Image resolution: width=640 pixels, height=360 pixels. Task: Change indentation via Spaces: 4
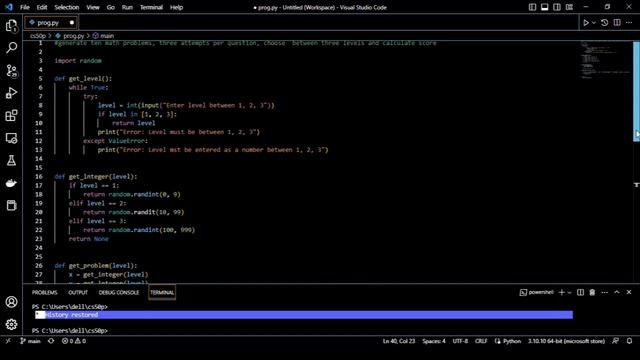[x=434, y=341]
